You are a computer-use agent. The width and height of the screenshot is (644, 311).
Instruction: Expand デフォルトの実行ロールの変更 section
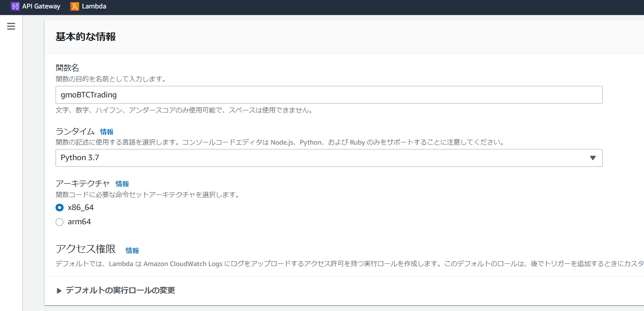(116, 291)
